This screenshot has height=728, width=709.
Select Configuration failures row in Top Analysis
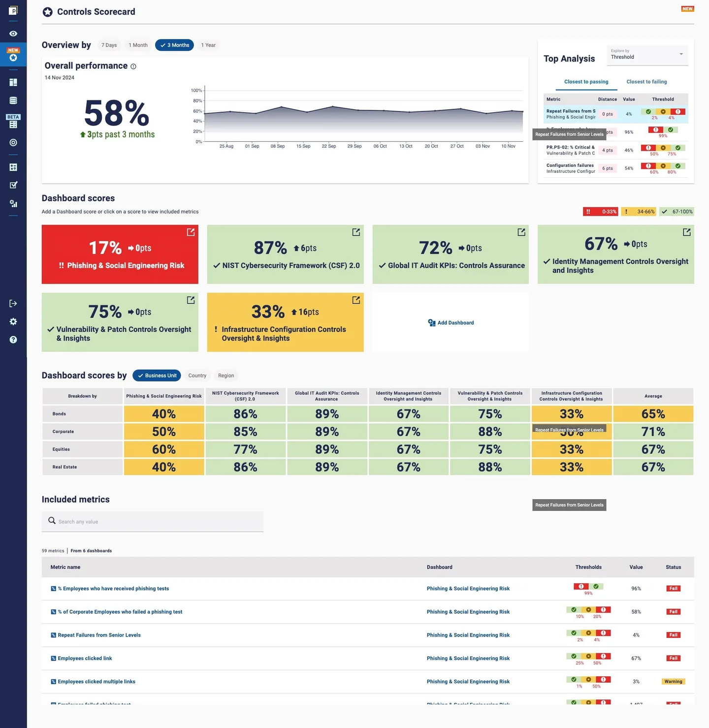coord(615,168)
